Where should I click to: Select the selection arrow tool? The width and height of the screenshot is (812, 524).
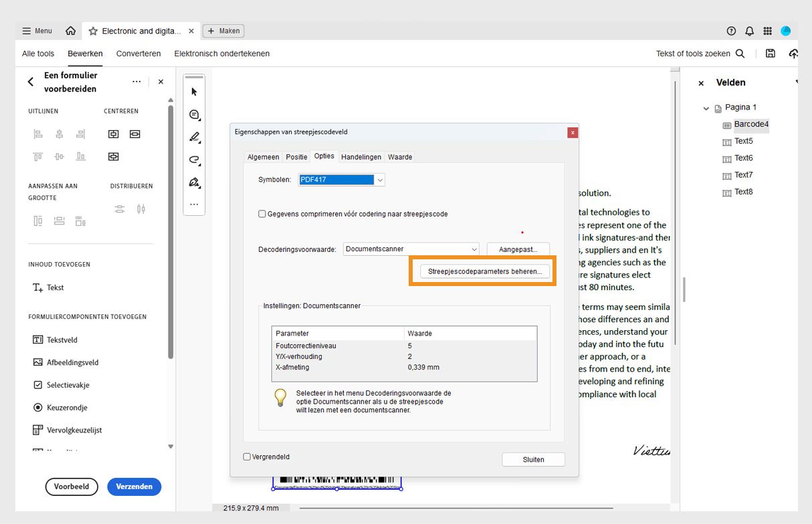tap(194, 92)
